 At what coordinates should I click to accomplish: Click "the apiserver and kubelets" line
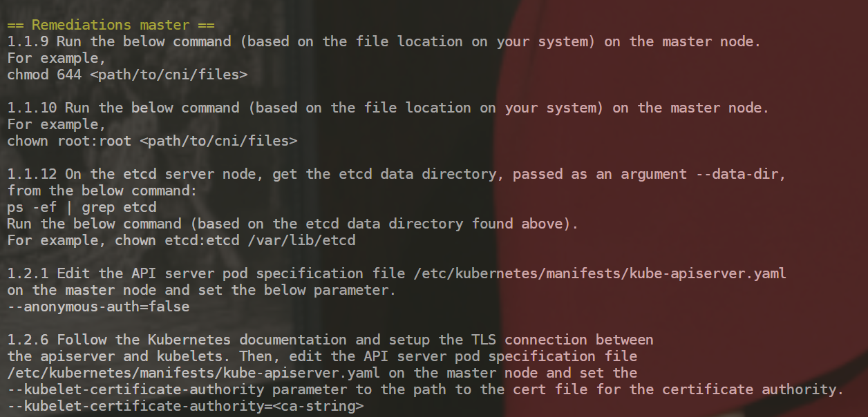[x=322, y=356]
